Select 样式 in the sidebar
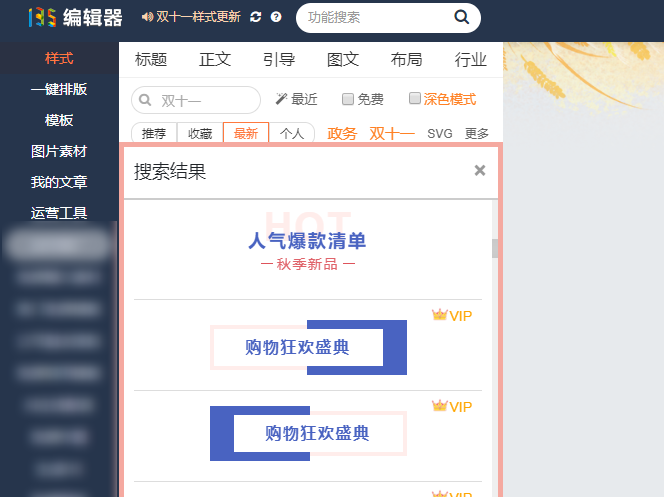This screenshot has height=497, width=664. [59, 58]
